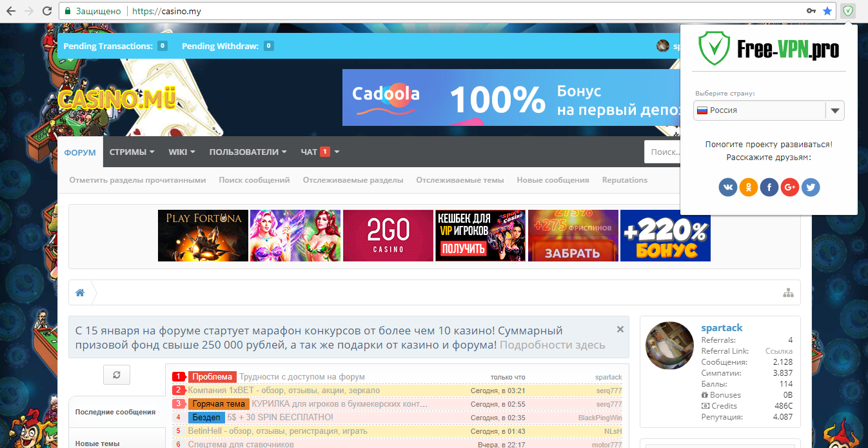868x448 pixels.
Task: Open Reputations link
Action: [624, 180]
